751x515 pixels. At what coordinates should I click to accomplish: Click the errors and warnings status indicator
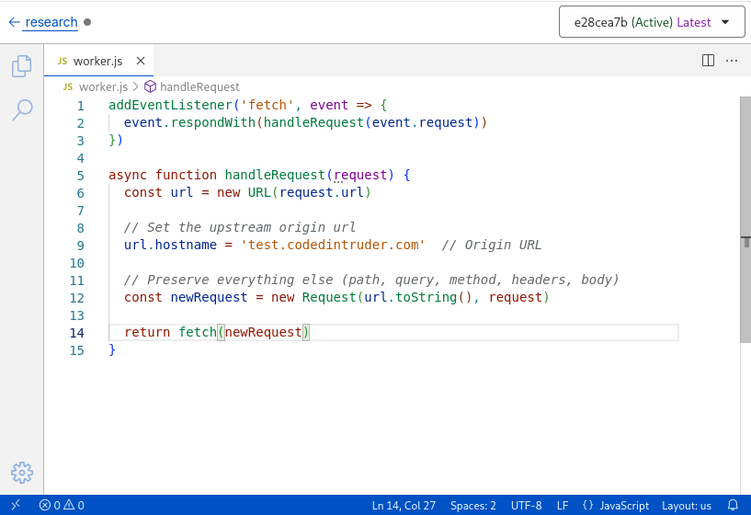pos(62,505)
